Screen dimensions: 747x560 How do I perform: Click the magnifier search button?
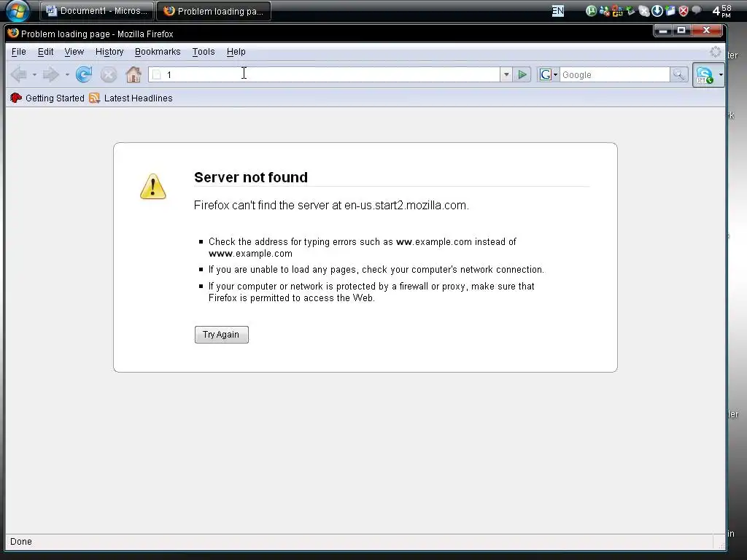(x=678, y=74)
